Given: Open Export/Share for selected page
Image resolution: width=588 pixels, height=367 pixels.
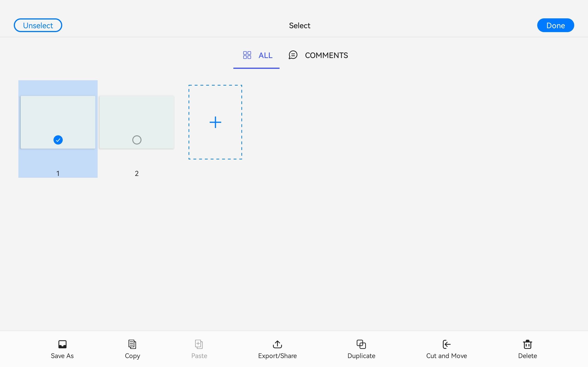Looking at the screenshot, I should [x=277, y=349].
